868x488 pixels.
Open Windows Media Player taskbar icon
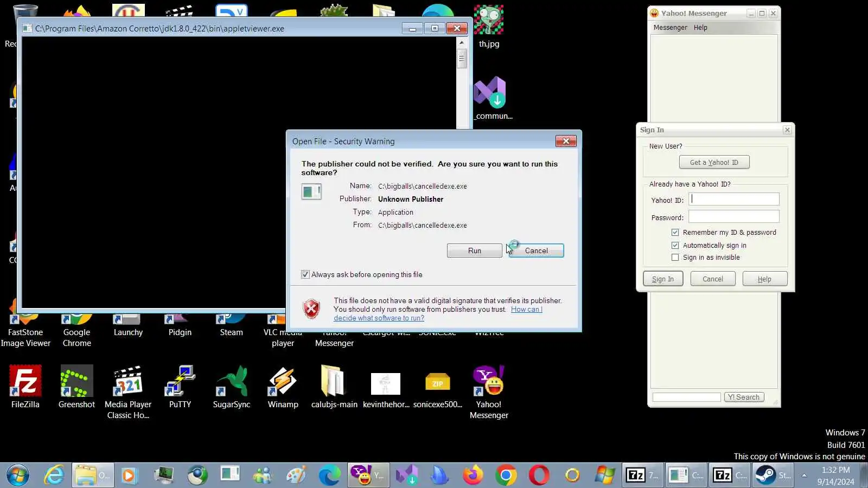tap(129, 476)
